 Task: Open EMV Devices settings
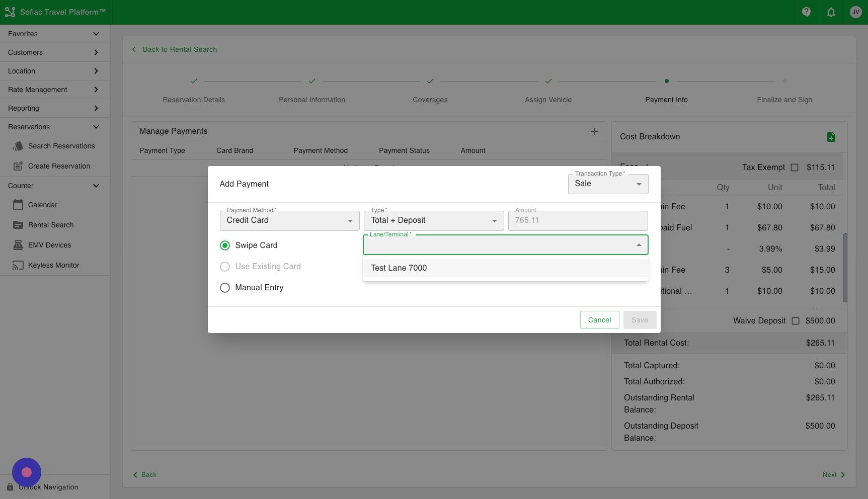click(x=49, y=245)
